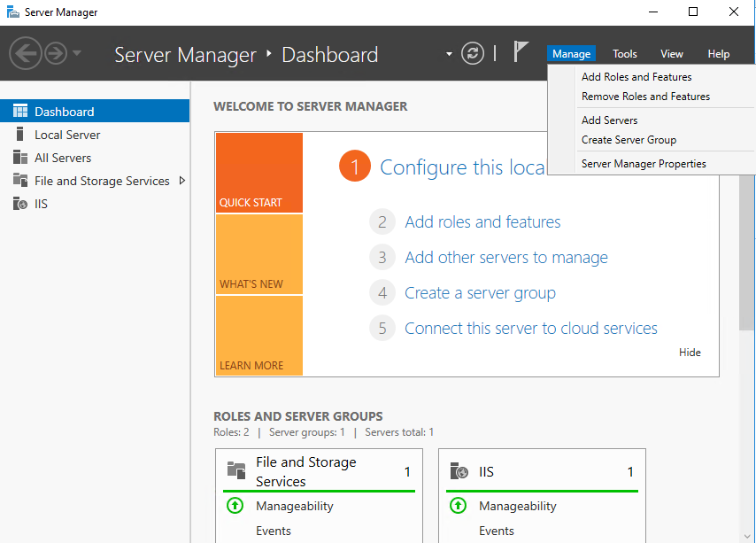Open the Tools menu
The height and width of the screenshot is (543, 756).
tap(624, 54)
